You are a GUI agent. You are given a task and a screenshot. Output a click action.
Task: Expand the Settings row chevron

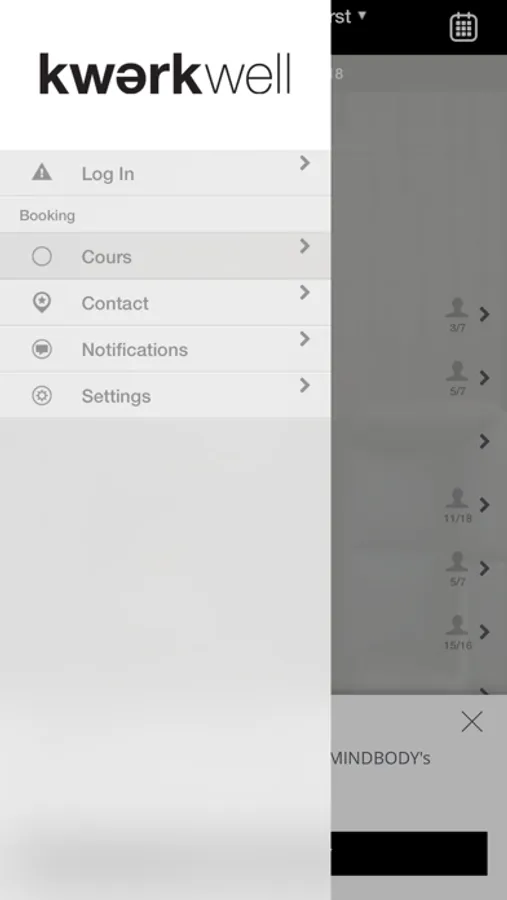(305, 385)
